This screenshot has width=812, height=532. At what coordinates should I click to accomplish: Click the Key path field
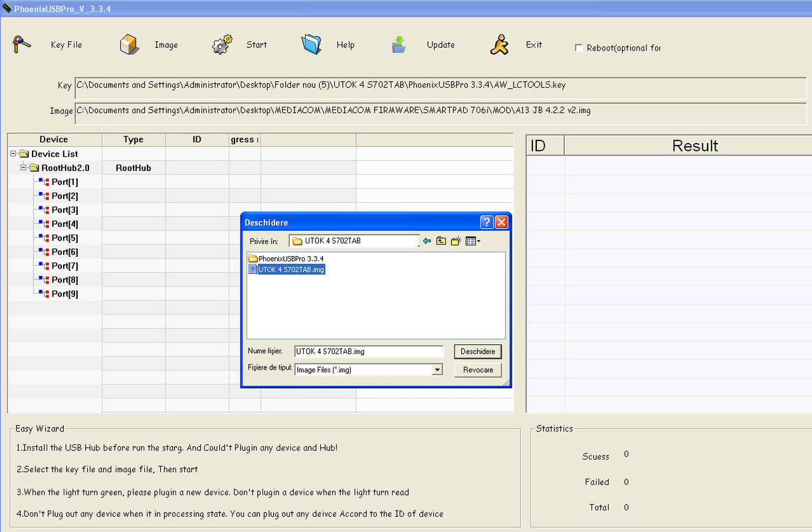[441, 87]
